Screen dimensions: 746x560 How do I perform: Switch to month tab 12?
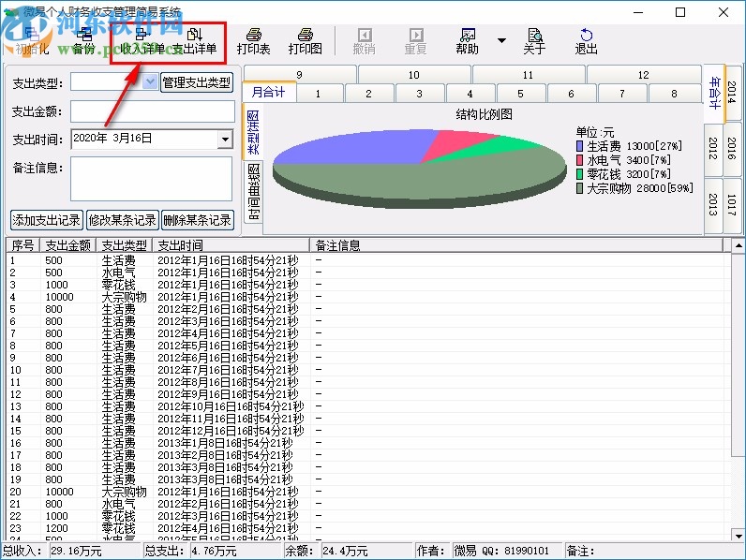click(x=644, y=75)
